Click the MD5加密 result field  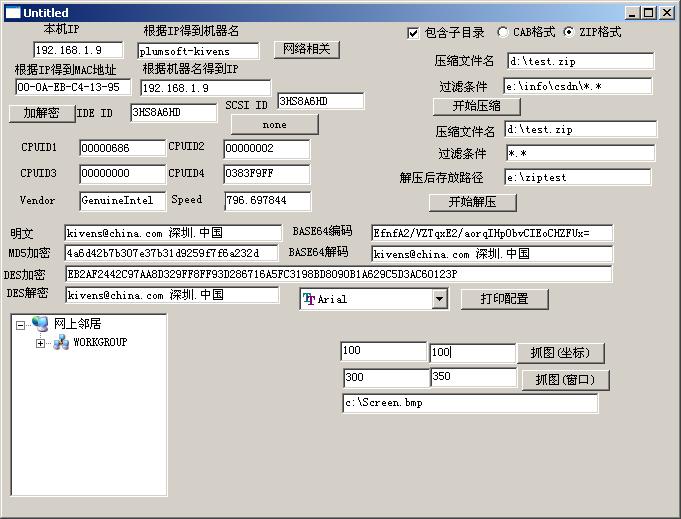(171, 253)
